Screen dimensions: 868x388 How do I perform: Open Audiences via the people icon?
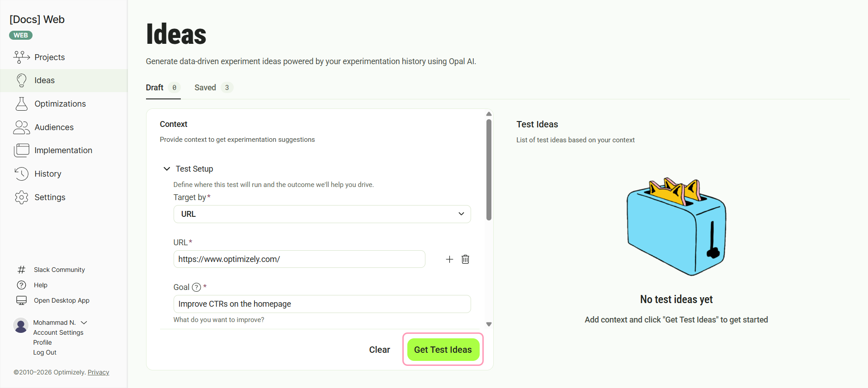click(21, 127)
